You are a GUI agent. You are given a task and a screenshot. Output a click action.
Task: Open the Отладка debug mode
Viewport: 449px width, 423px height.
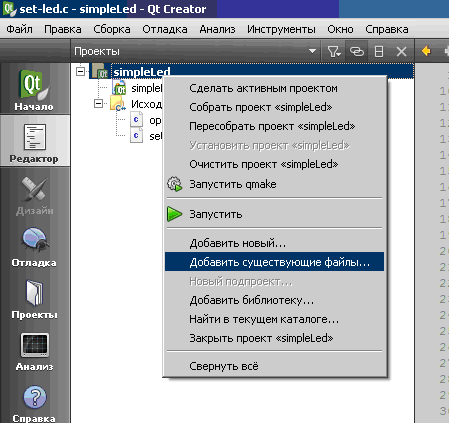tap(34, 246)
